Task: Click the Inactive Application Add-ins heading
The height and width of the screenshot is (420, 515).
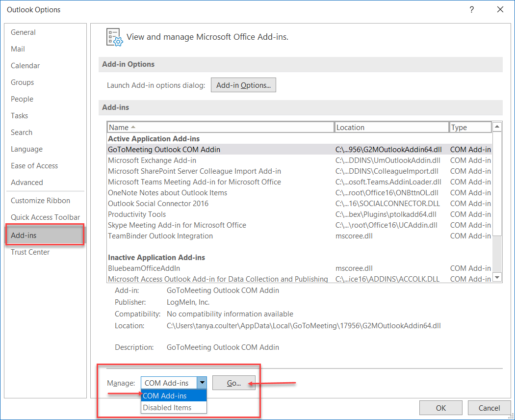Action: click(156, 257)
